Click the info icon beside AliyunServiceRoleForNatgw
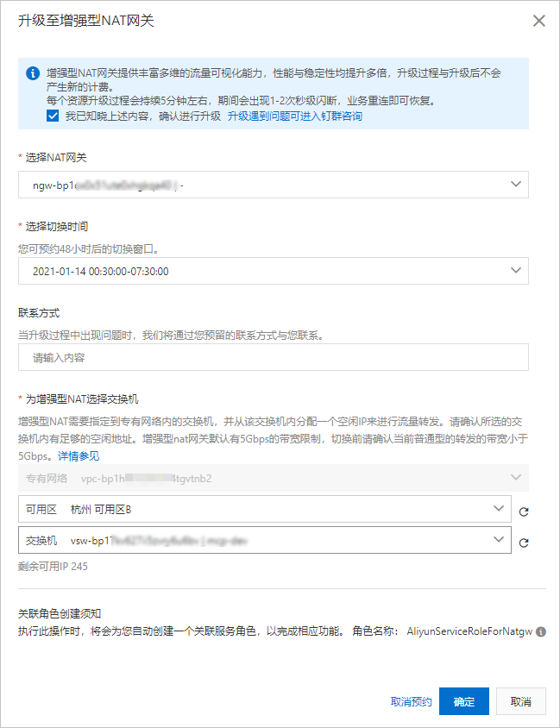 click(x=541, y=632)
